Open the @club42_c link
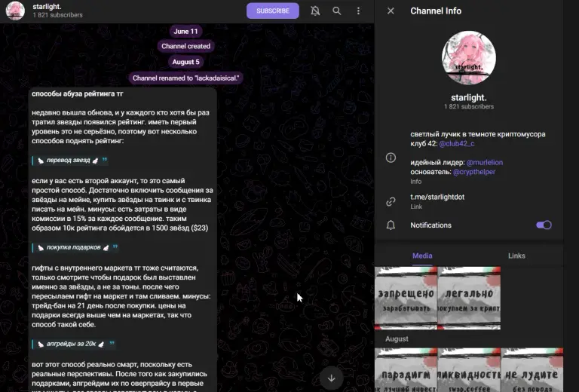The height and width of the screenshot is (392, 579). [x=457, y=143]
